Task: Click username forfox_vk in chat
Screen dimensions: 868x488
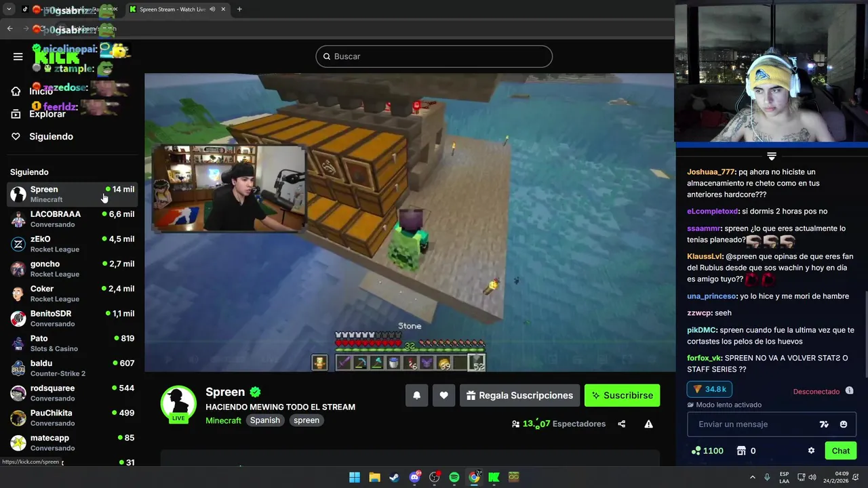Action: (704, 358)
